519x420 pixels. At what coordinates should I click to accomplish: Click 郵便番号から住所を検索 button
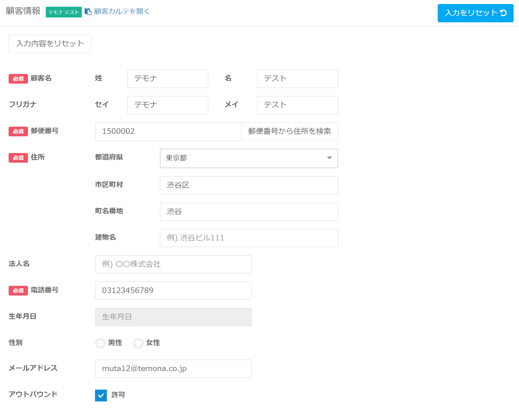coord(289,131)
